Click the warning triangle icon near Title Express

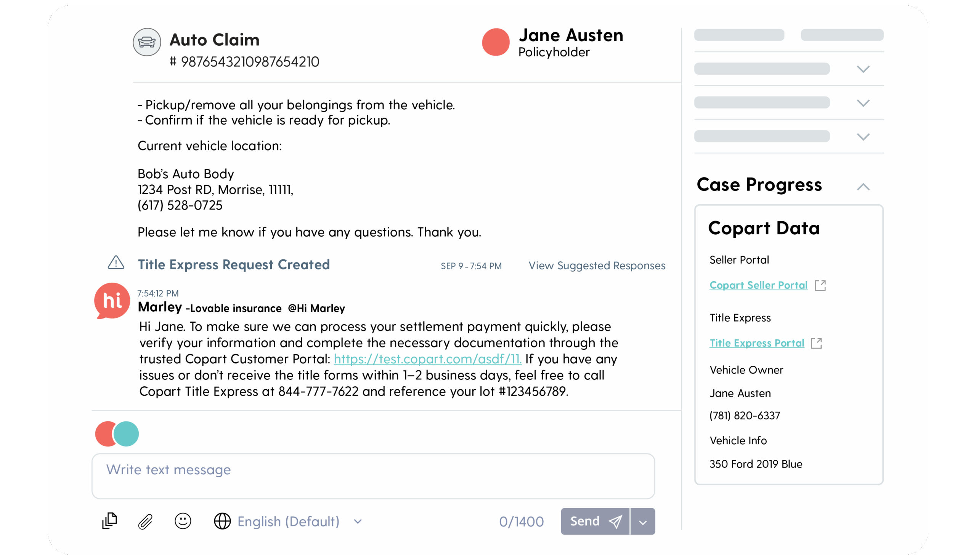[116, 262]
